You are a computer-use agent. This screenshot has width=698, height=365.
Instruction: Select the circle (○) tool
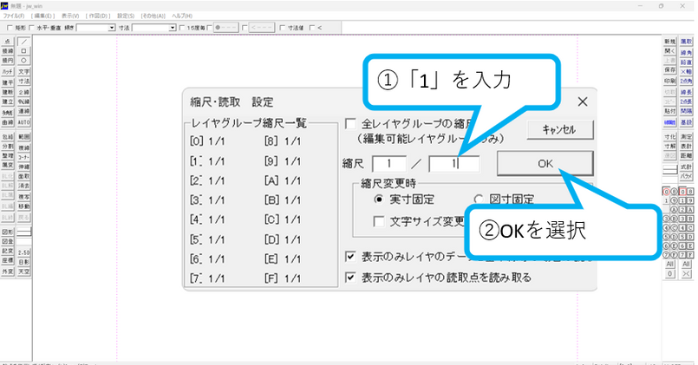[24, 60]
